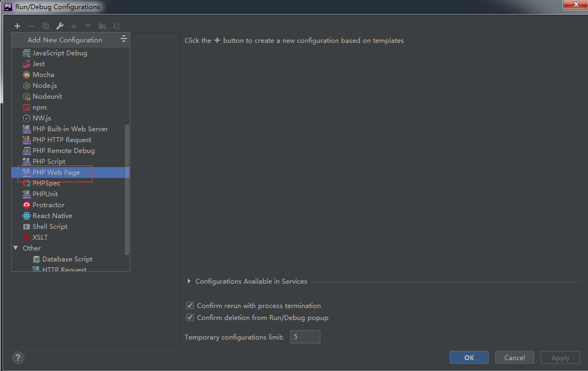588x371 pixels.
Task: Select the Nodeunit configuration icon
Action: pos(27,97)
